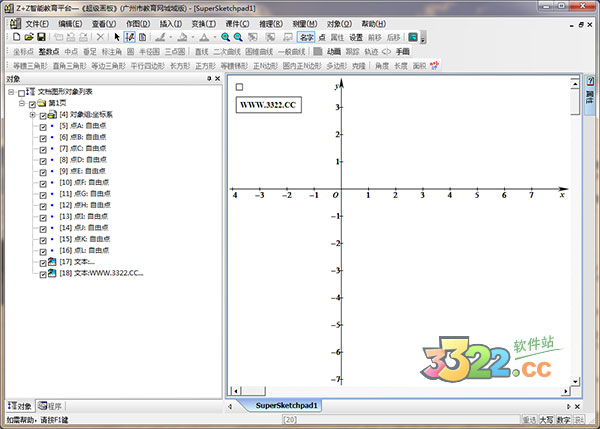
Task: Click the Zoom in magnifier icon
Action: (x=225, y=36)
